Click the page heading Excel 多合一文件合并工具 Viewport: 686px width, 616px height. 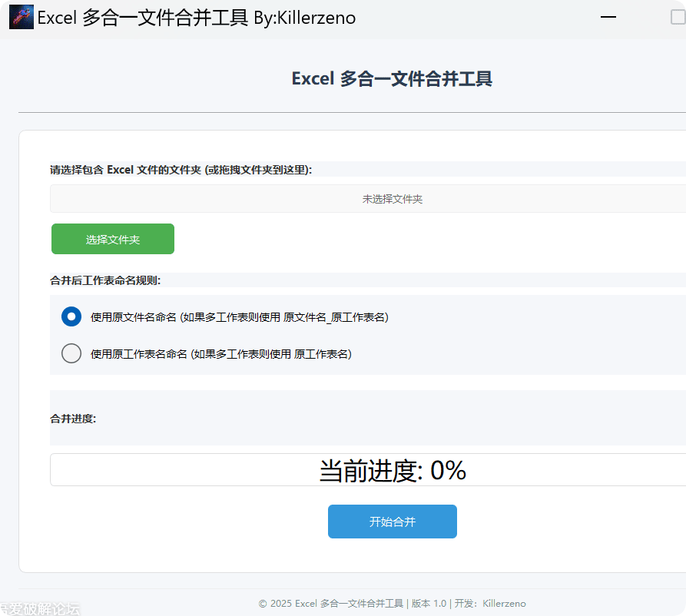392,79
